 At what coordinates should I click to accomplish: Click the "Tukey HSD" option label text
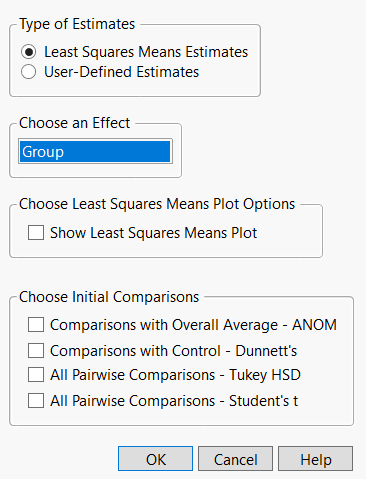pos(265,375)
